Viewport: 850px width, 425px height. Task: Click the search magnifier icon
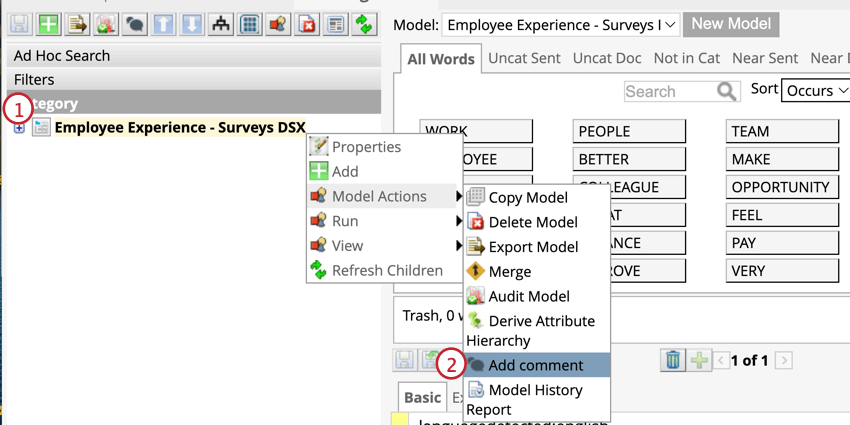click(x=727, y=91)
